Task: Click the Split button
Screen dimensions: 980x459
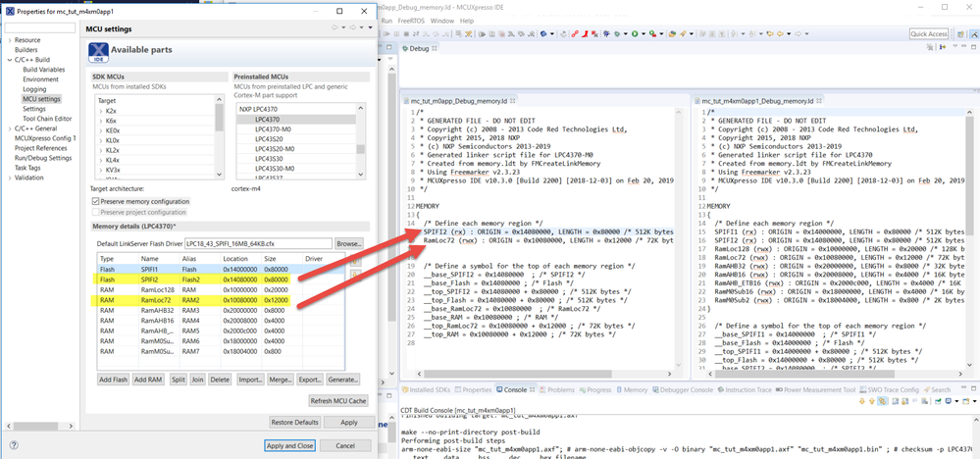Action: [x=178, y=380]
